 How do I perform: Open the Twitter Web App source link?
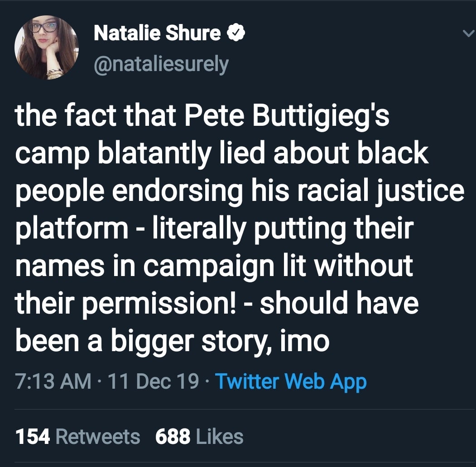point(290,381)
